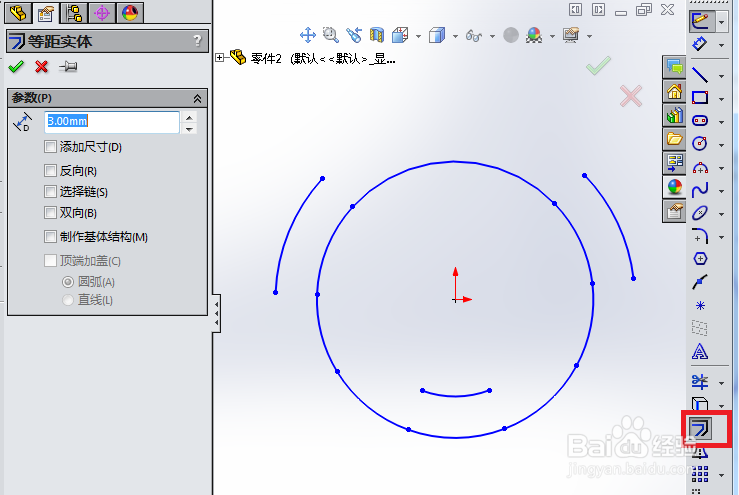Switch to the DimXpertManager tab
This screenshot has height=495, width=739.
102,13
